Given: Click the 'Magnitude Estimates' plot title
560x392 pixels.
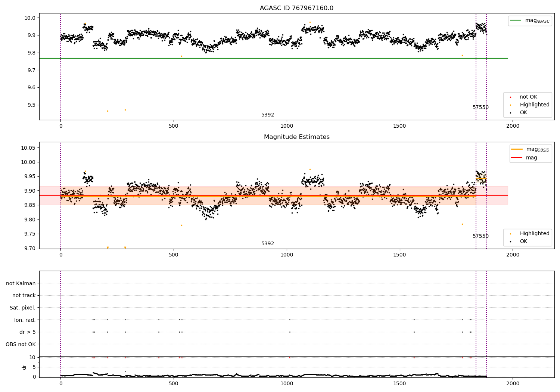Looking at the screenshot, I should [x=296, y=137].
